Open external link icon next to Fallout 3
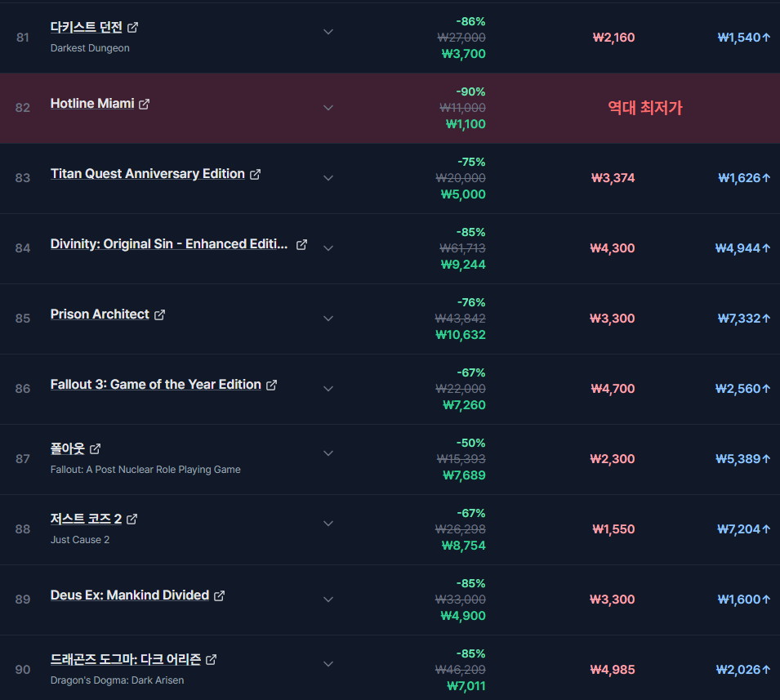 272,385
